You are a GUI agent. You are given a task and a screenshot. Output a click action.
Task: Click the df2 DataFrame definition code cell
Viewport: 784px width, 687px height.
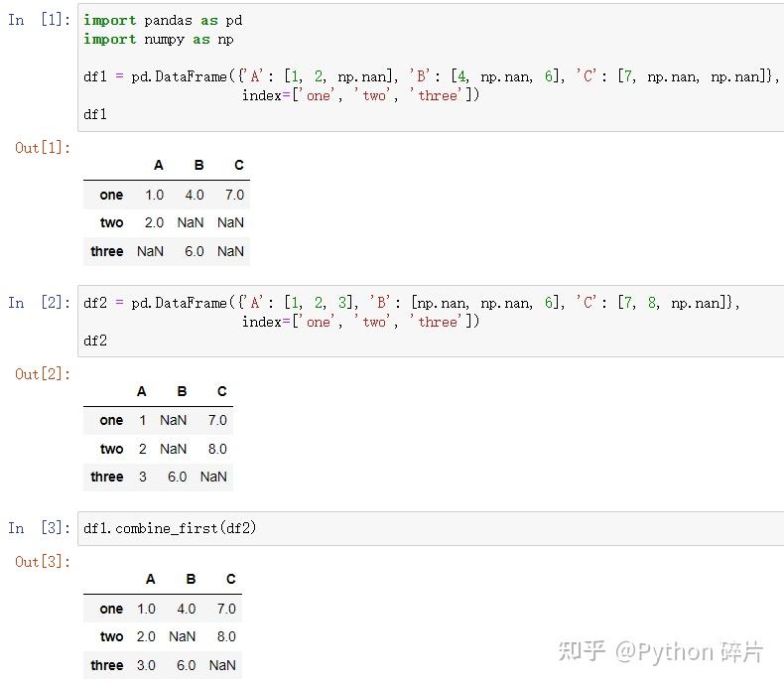429,322
